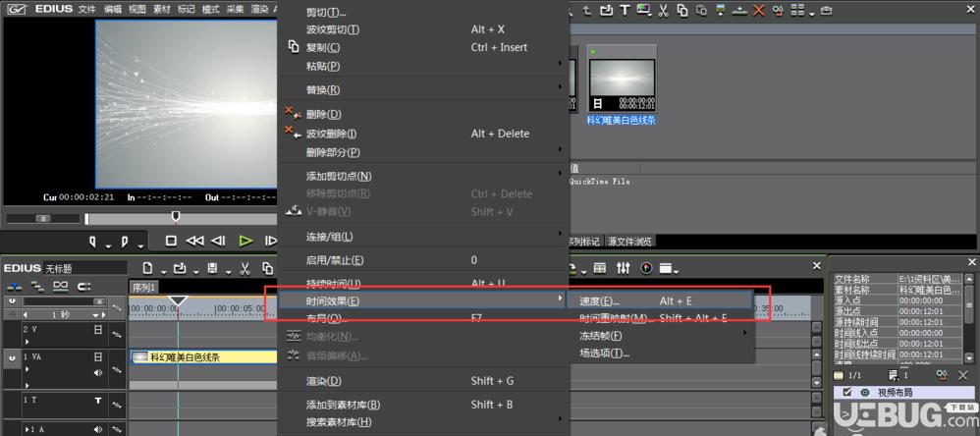Image resolution: width=980 pixels, height=436 pixels.
Task: Open the bin view mode dropdown arrow
Action: tap(812, 13)
